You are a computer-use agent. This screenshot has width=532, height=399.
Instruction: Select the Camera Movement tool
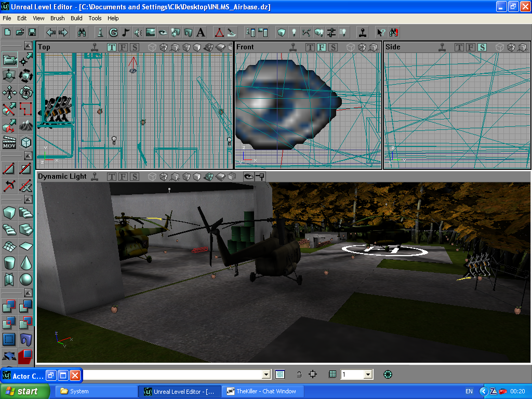point(9,60)
